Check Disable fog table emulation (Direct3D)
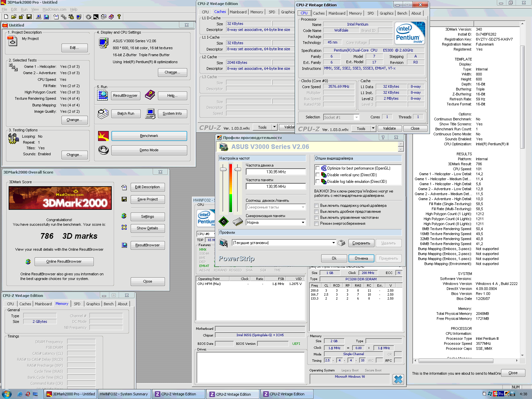532x399 pixels. [318, 182]
